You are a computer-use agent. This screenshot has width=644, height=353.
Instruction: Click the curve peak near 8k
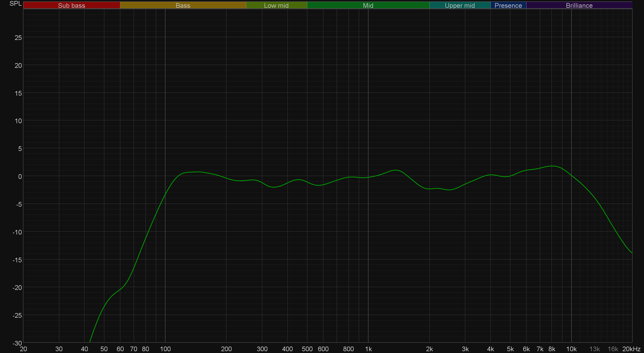coord(552,166)
